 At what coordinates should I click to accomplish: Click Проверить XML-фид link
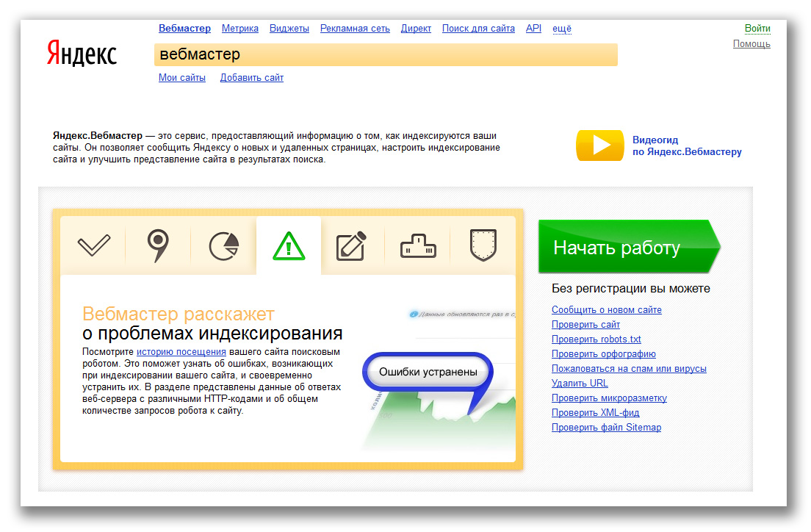(x=595, y=412)
